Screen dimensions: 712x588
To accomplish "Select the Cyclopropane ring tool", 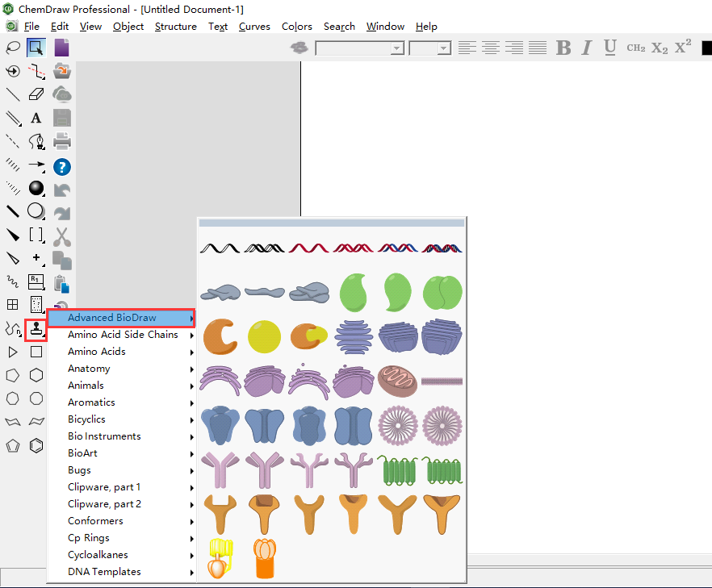I will click(13, 352).
